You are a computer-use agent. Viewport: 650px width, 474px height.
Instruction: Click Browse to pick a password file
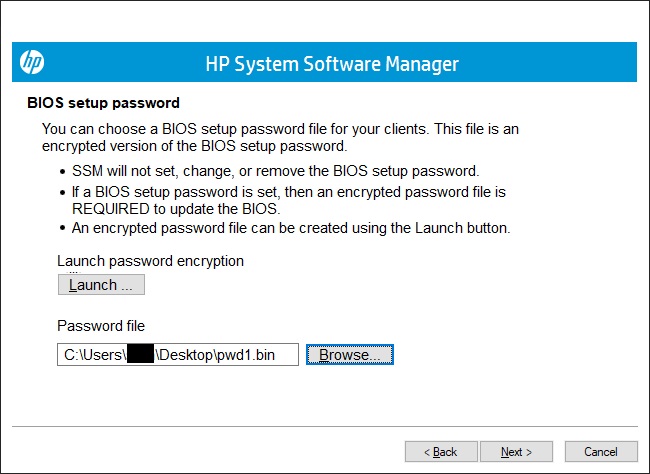pos(349,355)
